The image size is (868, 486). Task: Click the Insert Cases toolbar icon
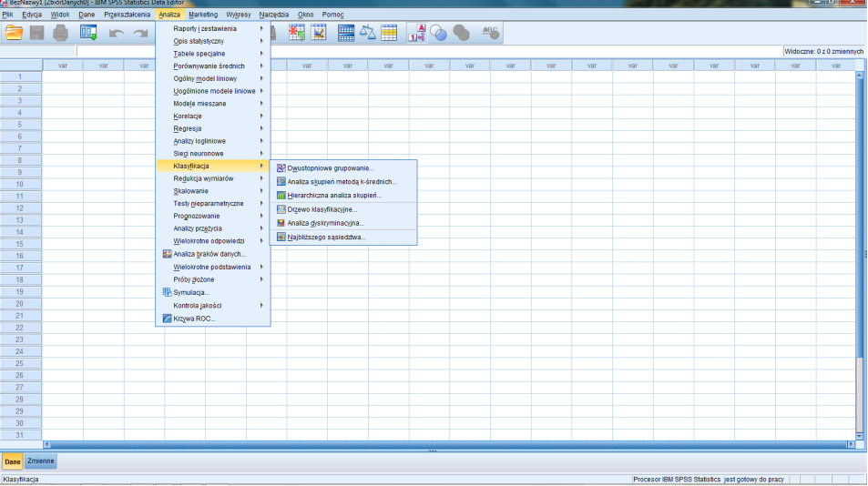tap(297, 33)
